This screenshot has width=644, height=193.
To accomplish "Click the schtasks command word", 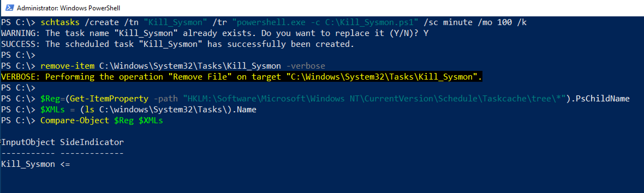I will click(60, 22).
